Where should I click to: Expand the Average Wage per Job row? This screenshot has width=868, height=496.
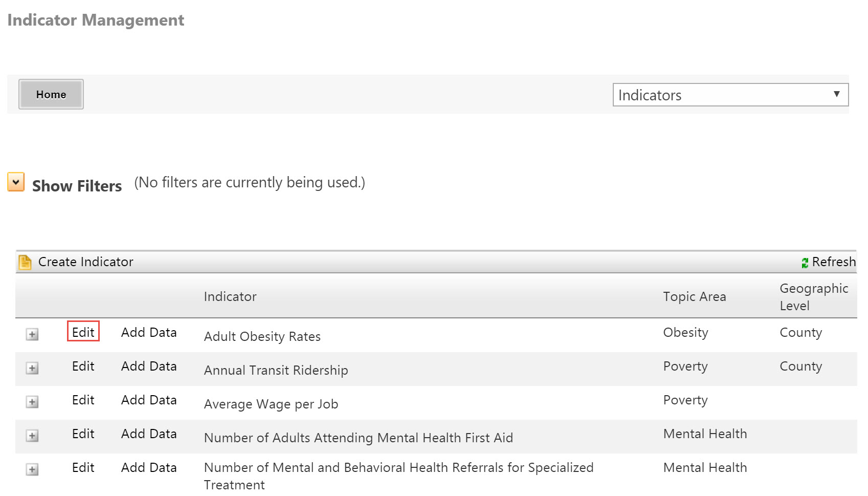[x=32, y=402]
